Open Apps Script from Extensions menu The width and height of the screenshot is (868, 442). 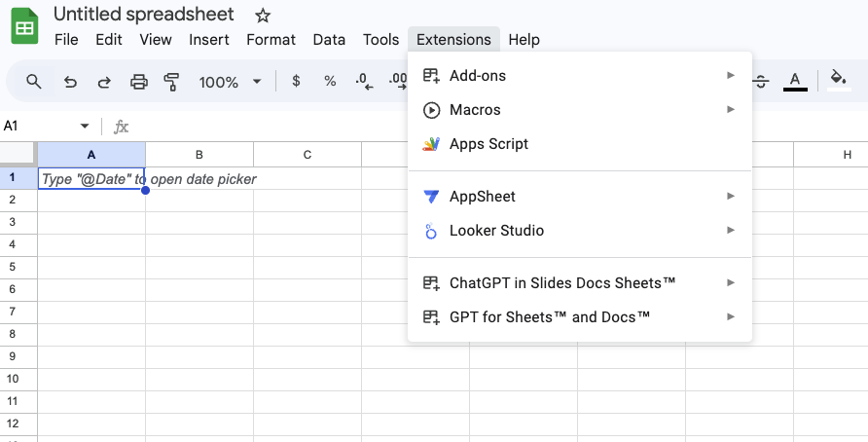point(488,144)
